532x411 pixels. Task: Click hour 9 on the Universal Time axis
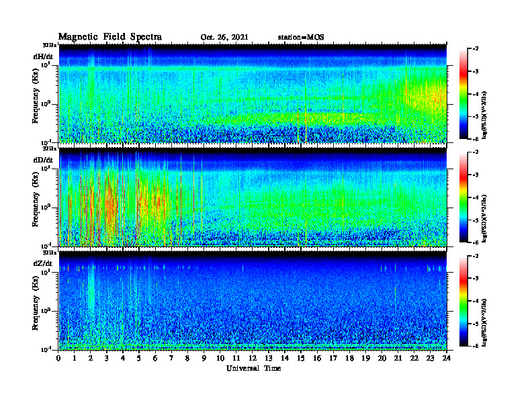point(204,359)
